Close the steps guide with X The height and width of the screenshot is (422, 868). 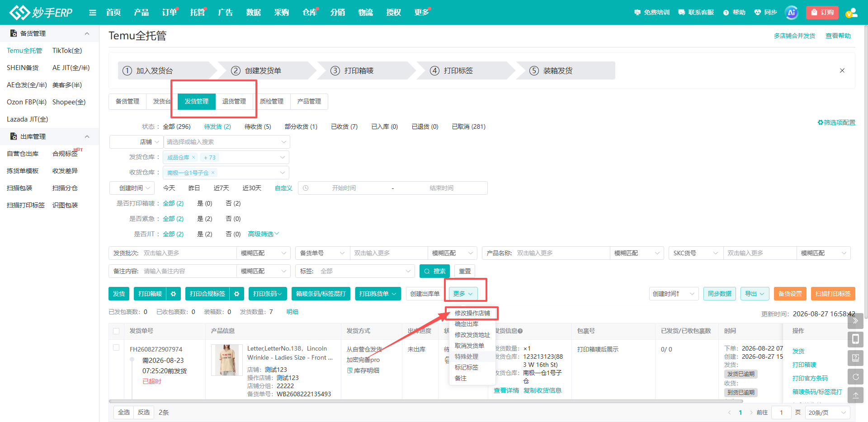[842, 70]
